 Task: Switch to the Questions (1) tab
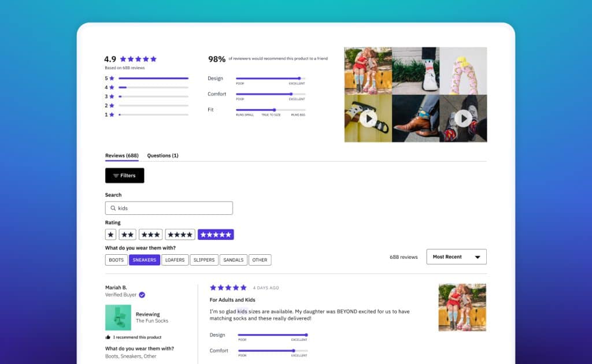(162, 155)
